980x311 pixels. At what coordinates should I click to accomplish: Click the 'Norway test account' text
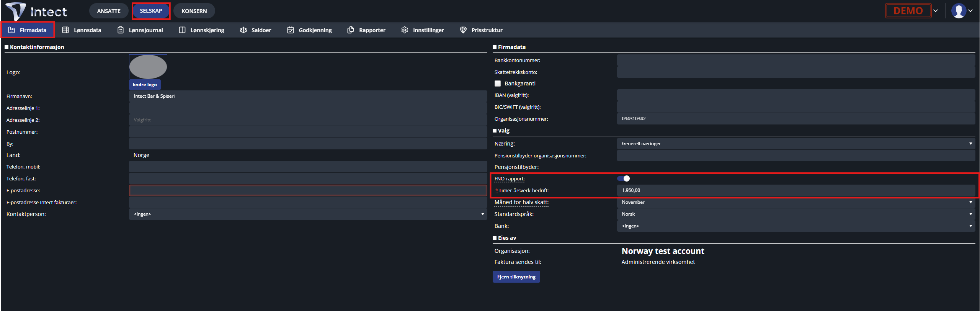pos(663,251)
